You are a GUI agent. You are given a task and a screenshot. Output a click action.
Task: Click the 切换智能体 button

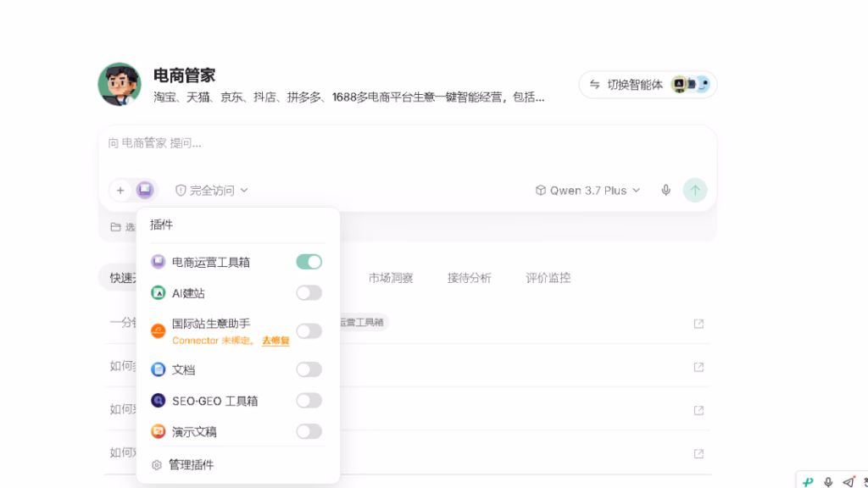tap(648, 85)
